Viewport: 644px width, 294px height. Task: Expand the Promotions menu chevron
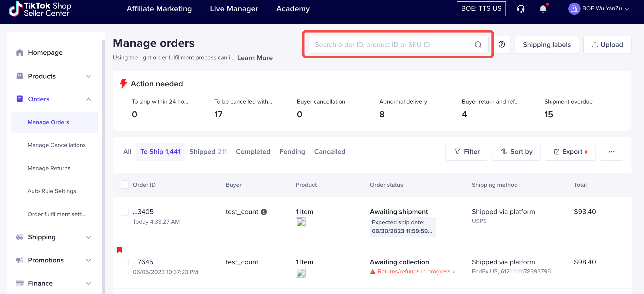[88, 260]
